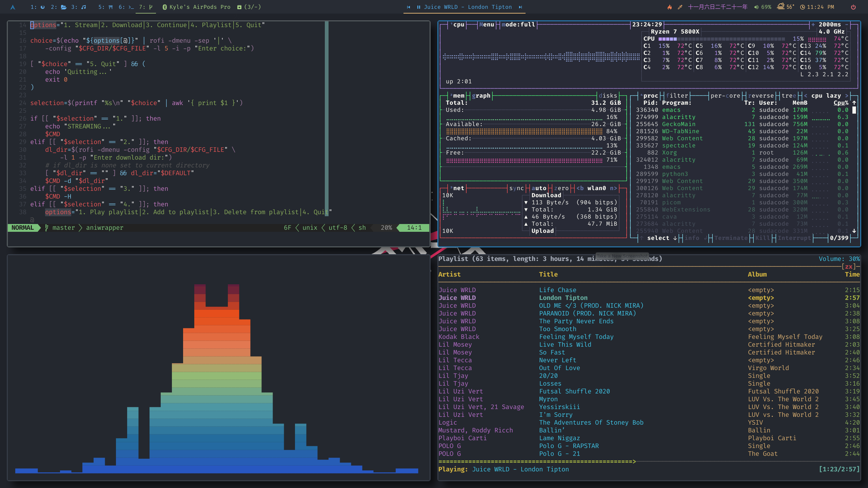Click the Arch Linux launcher icon
The height and width of the screenshot is (488, 868).
pyautogui.click(x=13, y=7)
